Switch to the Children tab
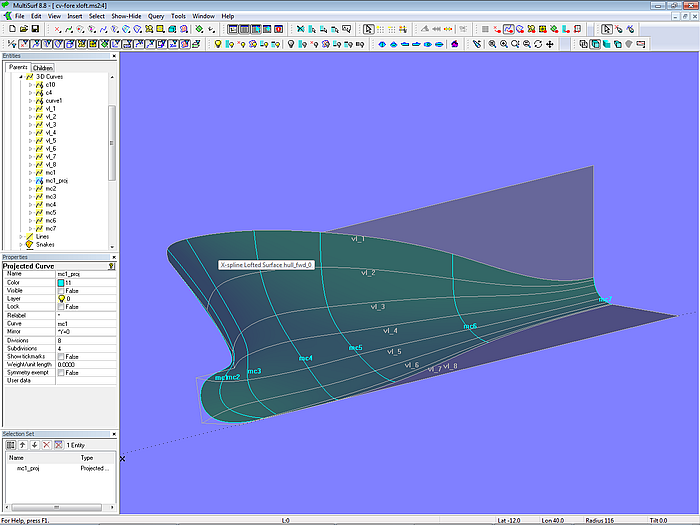The width and height of the screenshot is (700, 525). [43, 68]
